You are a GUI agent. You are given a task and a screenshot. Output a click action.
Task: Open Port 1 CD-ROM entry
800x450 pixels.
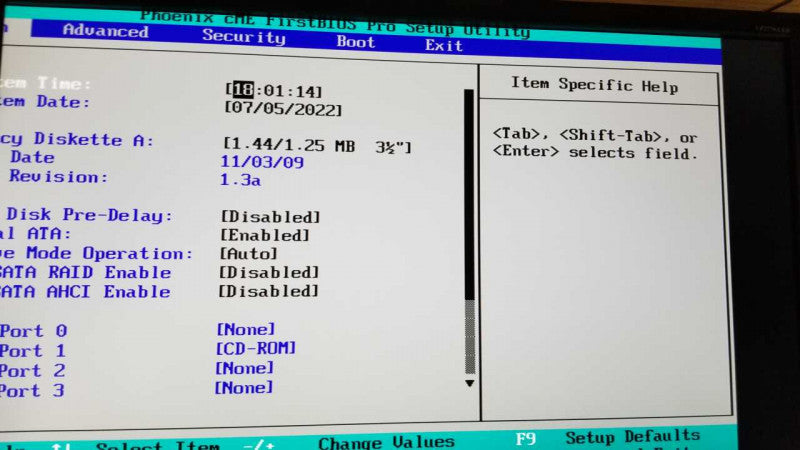pyautogui.click(x=256, y=348)
